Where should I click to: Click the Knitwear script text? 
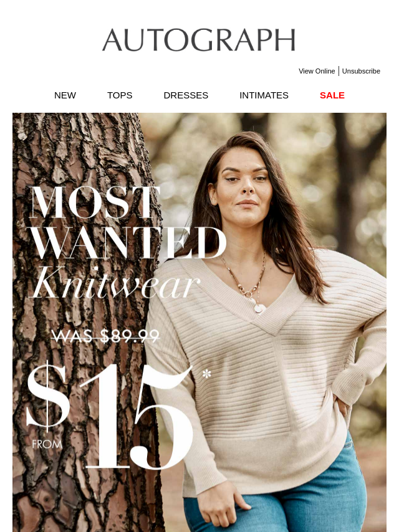coord(116,283)
